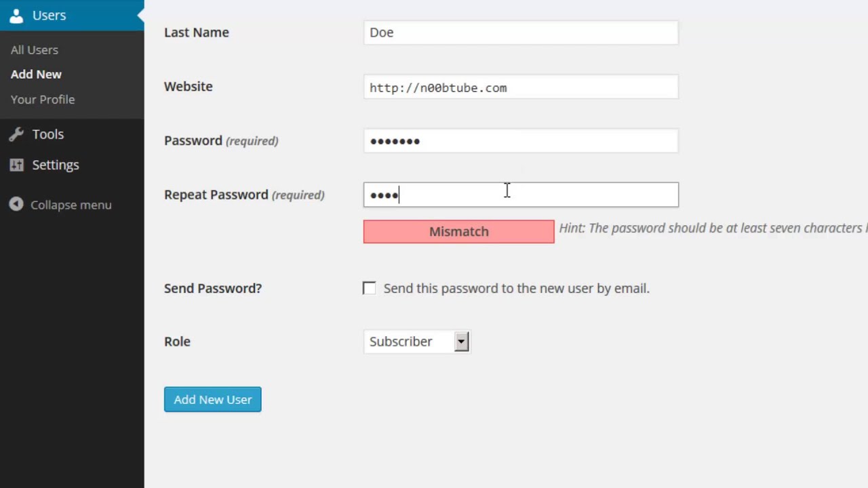Screen dimensions: 868x488
Task: Select Add New in Users submenu
Action: (36, 75)
